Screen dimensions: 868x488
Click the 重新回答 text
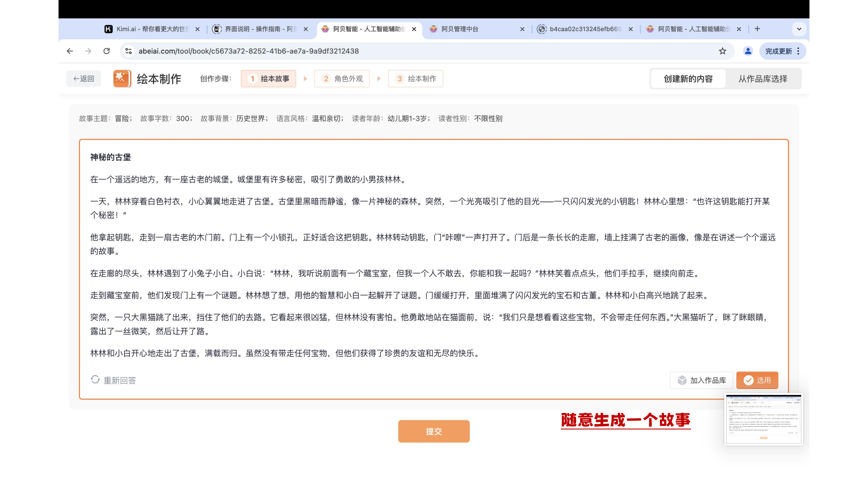click(120, 381)
